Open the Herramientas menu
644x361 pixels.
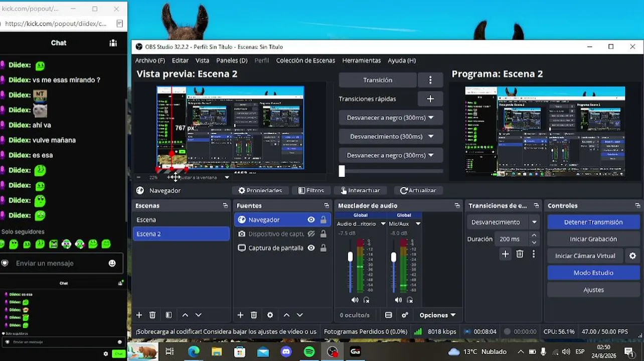coord(362,60)
